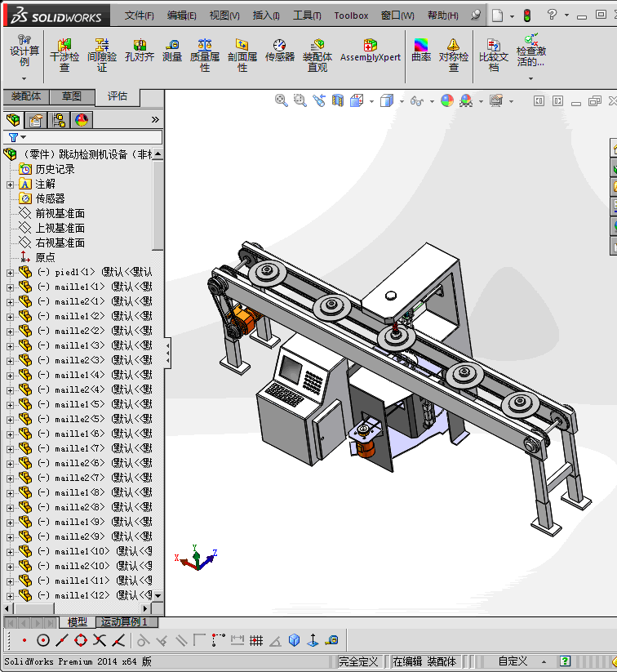
Task: Open Section Properties (剖面属性)
Action: tap(242, 56)
